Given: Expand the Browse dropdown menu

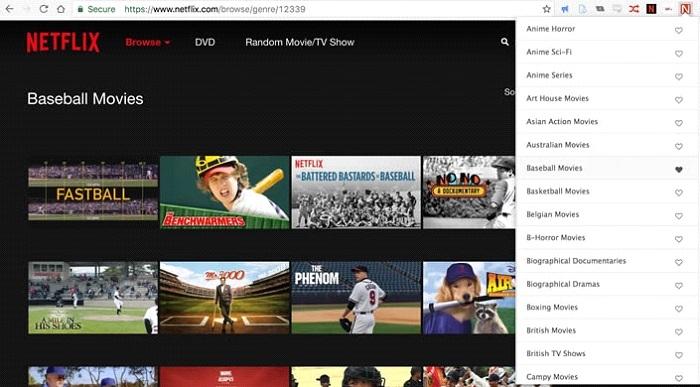Looking at the screenshot, I should 148,42.
